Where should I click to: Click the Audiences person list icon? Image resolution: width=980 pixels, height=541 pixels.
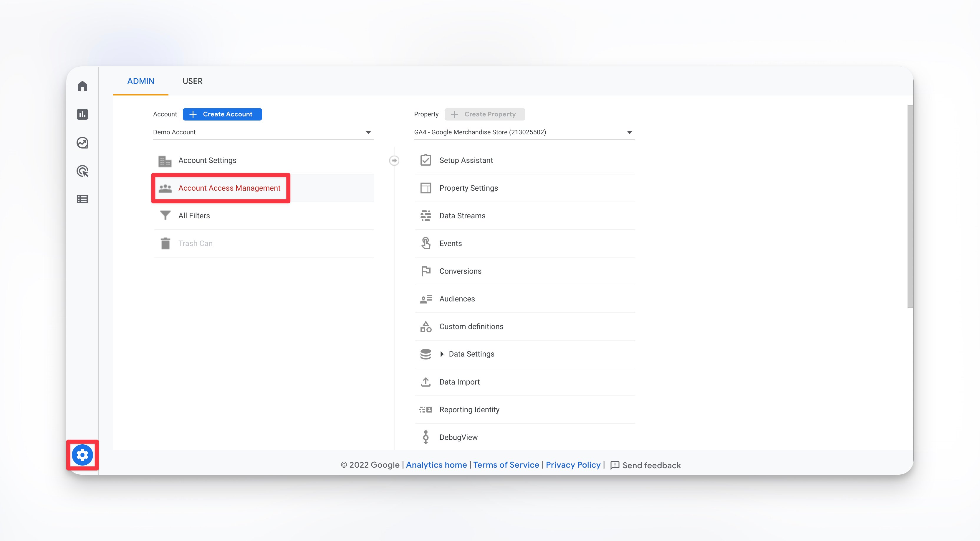coord(426,299)
